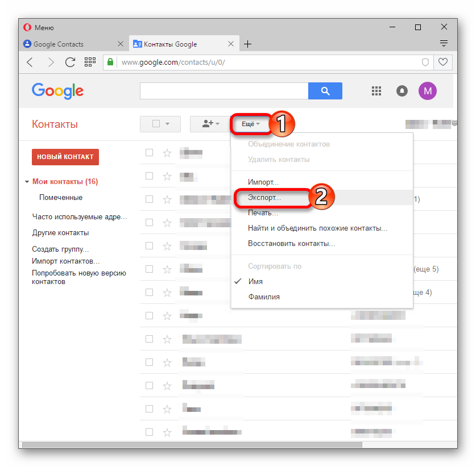The width and height of the screenshot is (476, 467).
Task: Tick checkbox of second contact row
Action: (149, 176)
